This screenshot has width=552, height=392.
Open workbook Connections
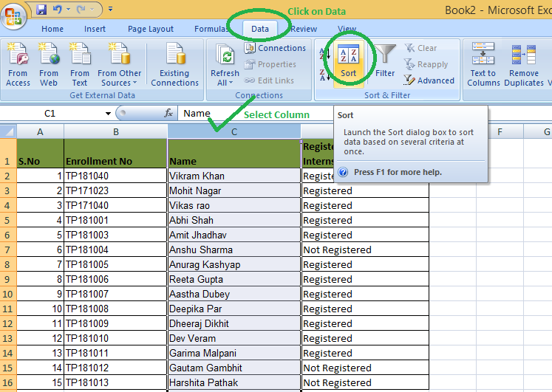click(275, 48)
